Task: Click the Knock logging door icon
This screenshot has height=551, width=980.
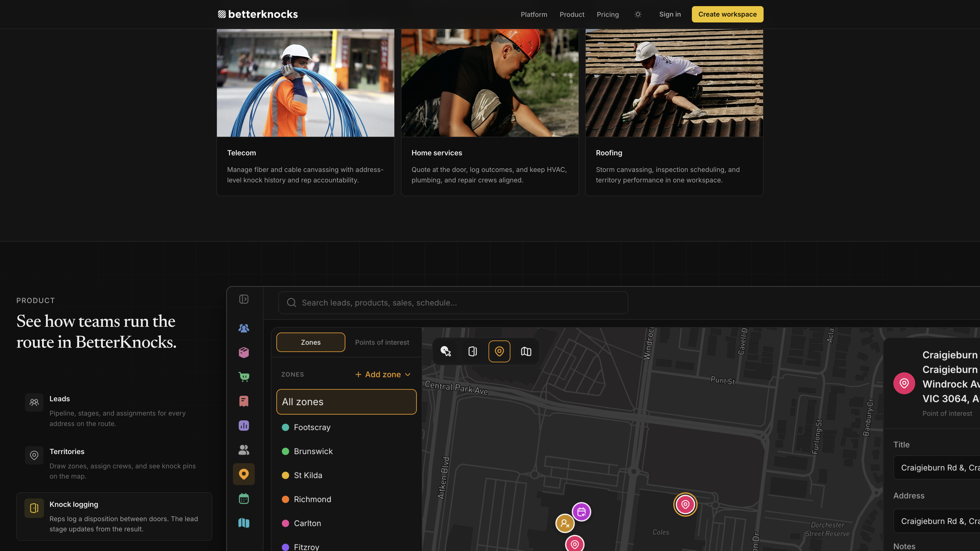Action: pyautogui.click(x=34, y=508)
